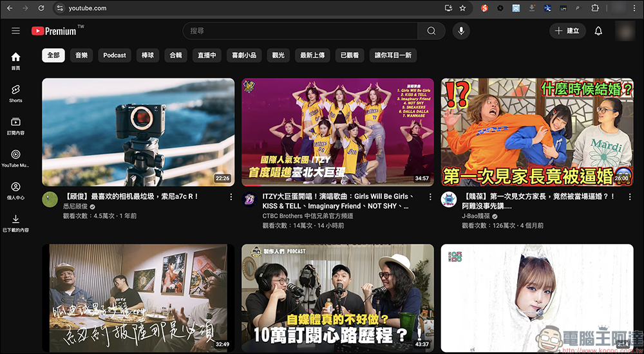Open options menu for 索尼a7c R video
Viewport: 644px width, 354px height.
pyautogui.click(x=231, y=197)
